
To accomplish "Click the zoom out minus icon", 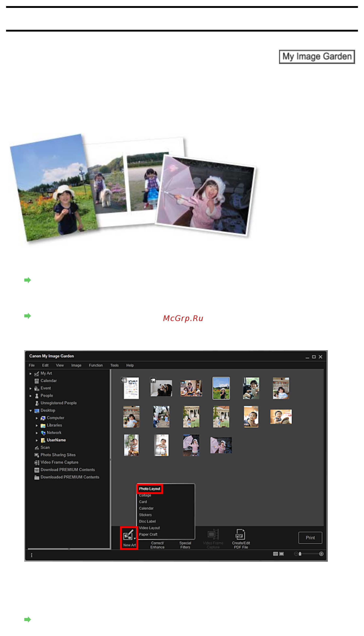I will pyautogui.click(x=296, y=554).
